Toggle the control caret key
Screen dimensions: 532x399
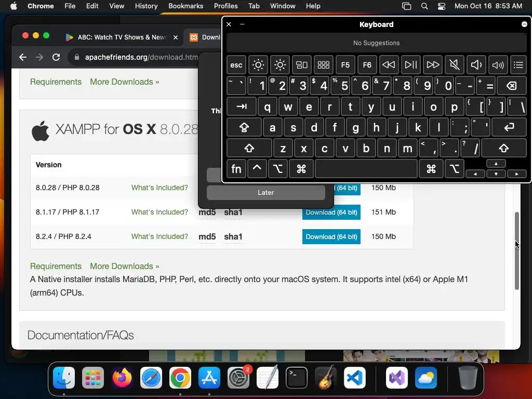[257, 169]
